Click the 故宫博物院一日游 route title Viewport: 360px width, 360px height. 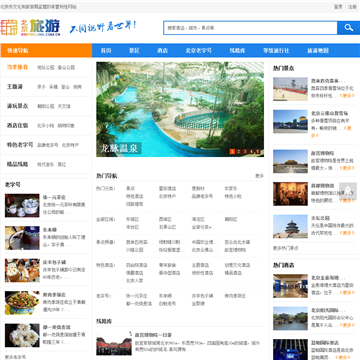tap(153, 335)
